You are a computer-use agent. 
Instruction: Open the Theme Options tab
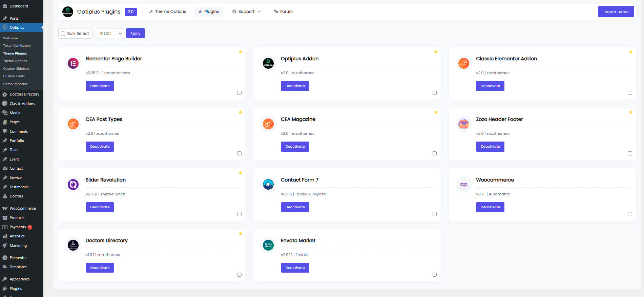pyautogui.click(x=168, y=12)
